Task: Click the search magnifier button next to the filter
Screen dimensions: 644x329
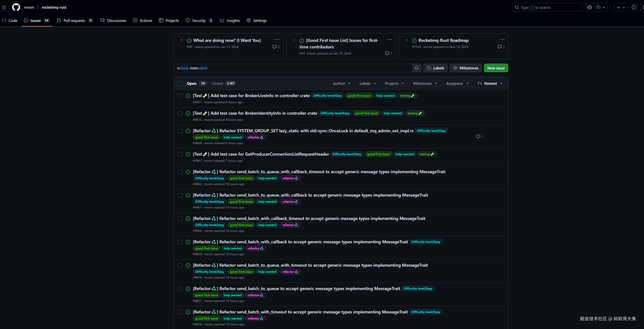Action: (417, 68)
